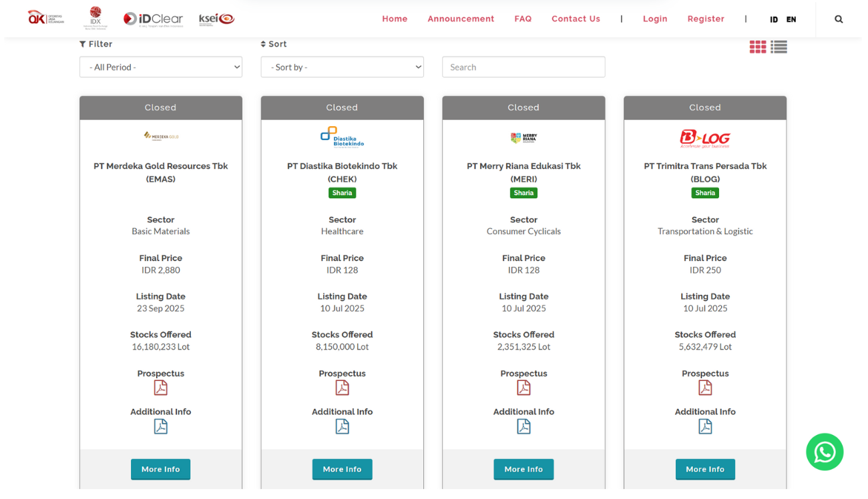The height and width of the screenshot is (499, 868).
Task: Switch to list view layout
Action: click(x=779, y=47)
